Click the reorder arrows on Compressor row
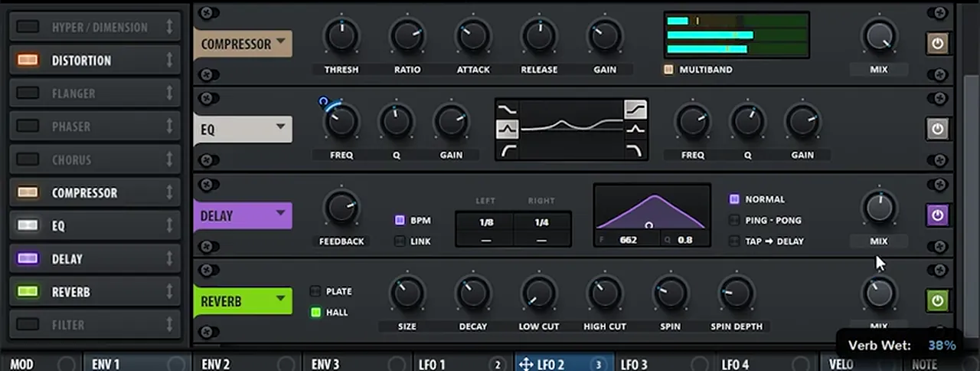 coord(169,192)
